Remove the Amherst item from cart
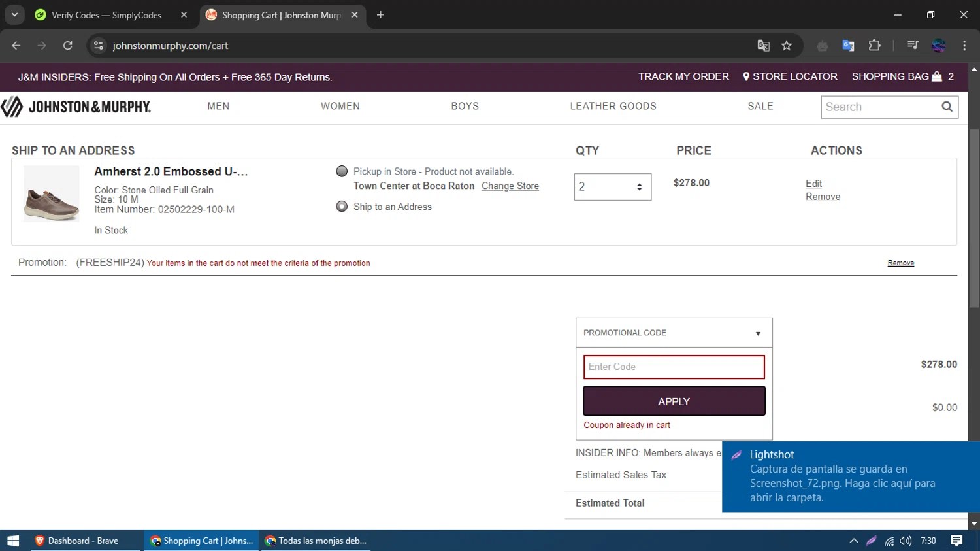The height and width of the screenshot is (551, 980). (x=823, y=197)
